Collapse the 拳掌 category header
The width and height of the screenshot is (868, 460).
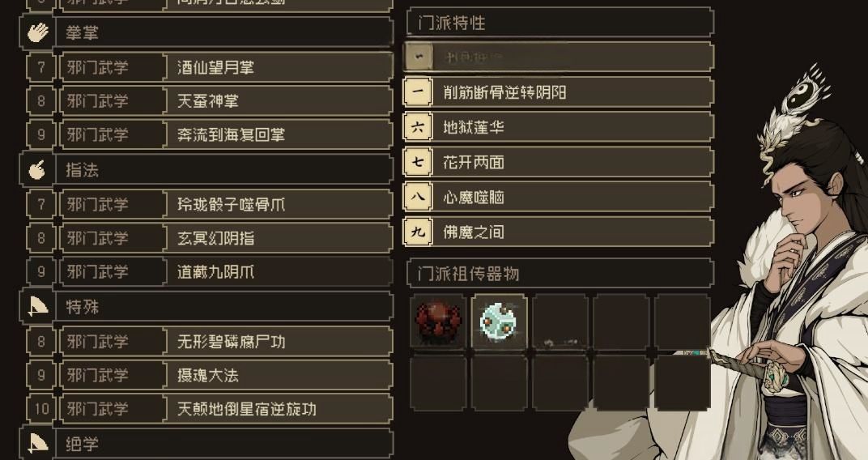(207, 32)
